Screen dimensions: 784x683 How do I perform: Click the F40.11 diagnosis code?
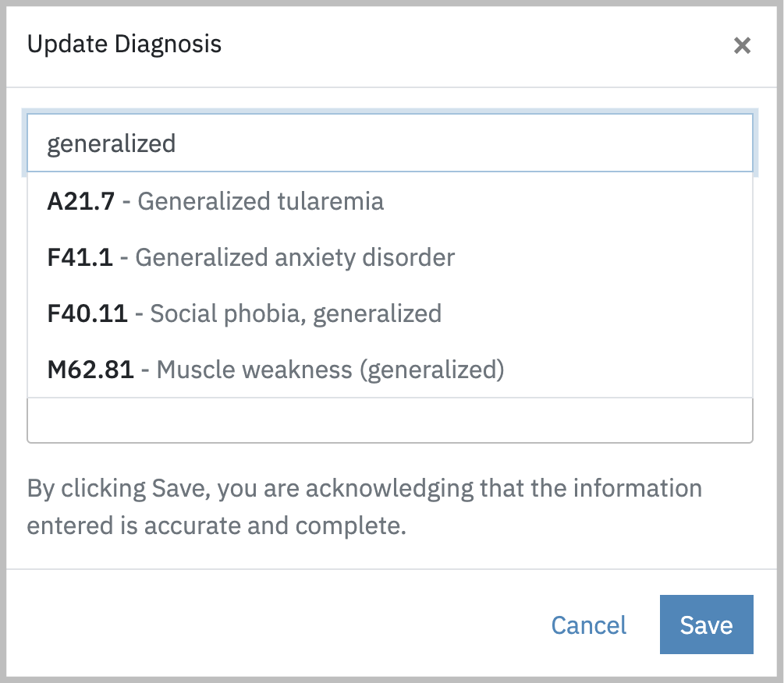tap(87, 313)
